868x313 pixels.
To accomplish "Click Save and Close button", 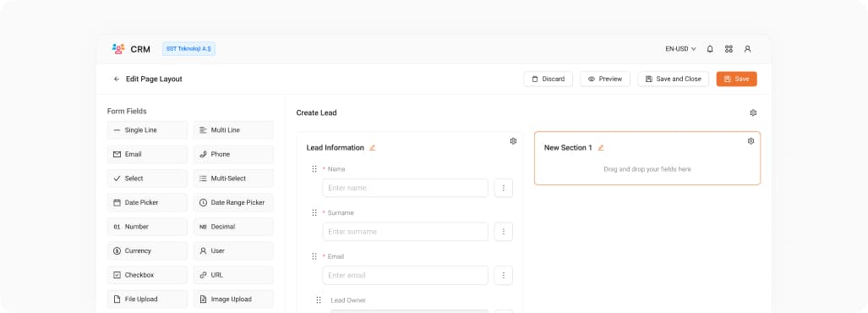I will click(673, 80).
